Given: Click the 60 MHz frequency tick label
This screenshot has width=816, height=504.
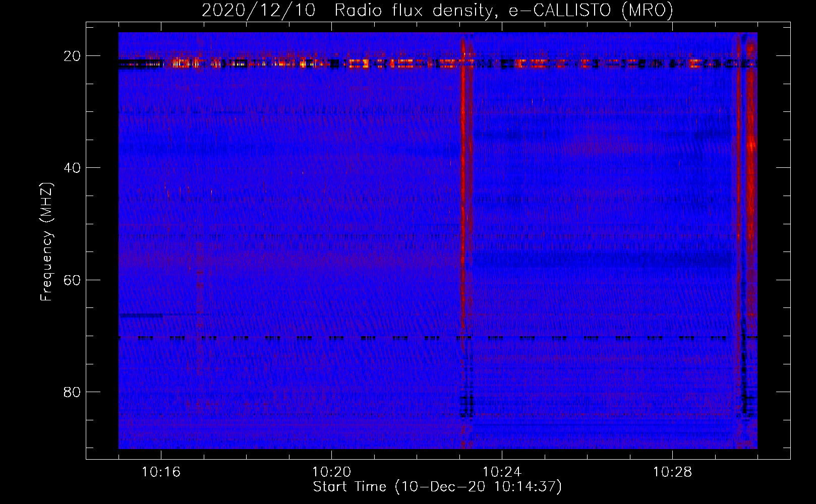Looking at the screenshot, I should (72, 280).
